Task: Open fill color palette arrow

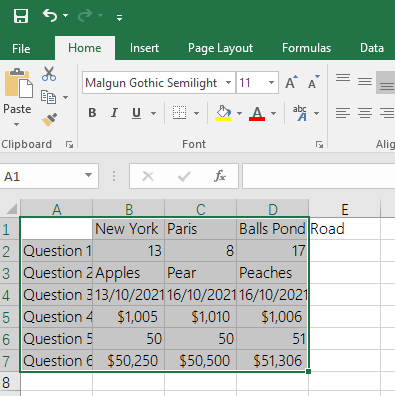Action: click(x=239, y=113)
